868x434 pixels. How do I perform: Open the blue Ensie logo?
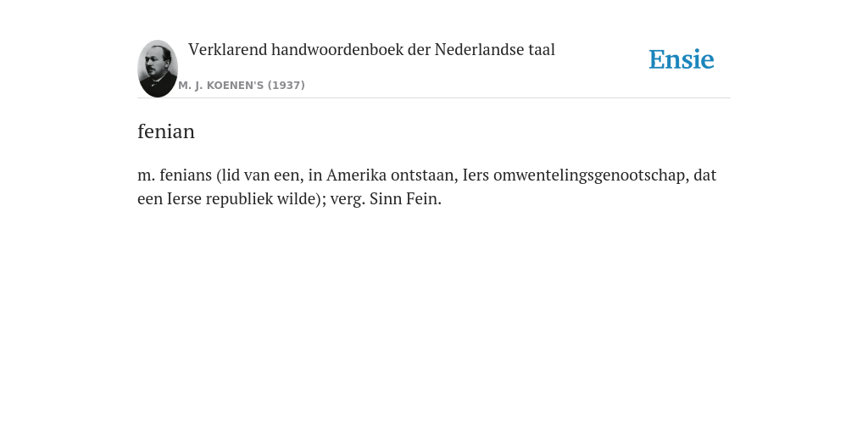[x=682, y=59]
